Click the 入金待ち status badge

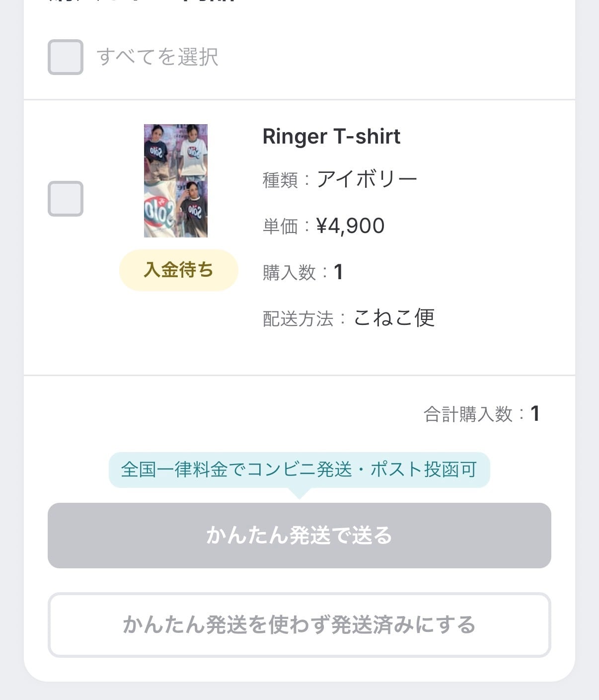[179, 270]
